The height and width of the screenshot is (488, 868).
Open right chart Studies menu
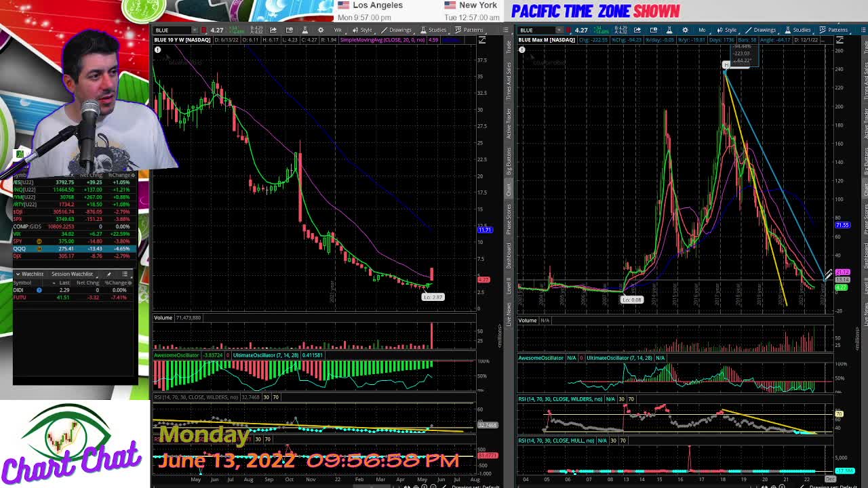(x=797, y=30)
